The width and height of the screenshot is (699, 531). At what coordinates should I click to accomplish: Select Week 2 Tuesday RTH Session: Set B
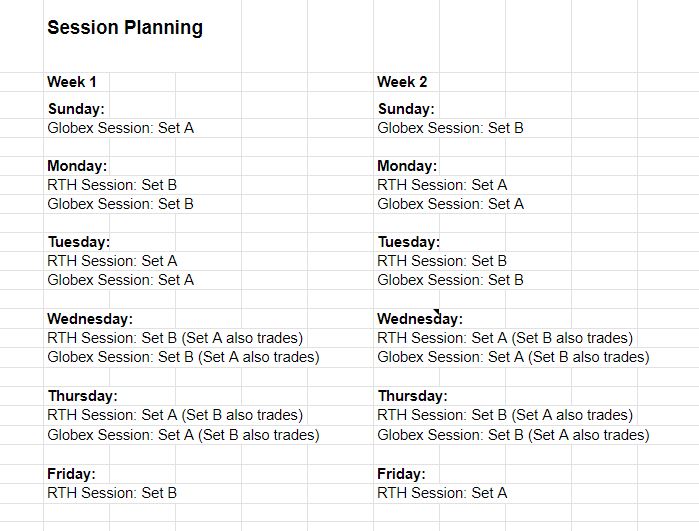tap(442, 261)
